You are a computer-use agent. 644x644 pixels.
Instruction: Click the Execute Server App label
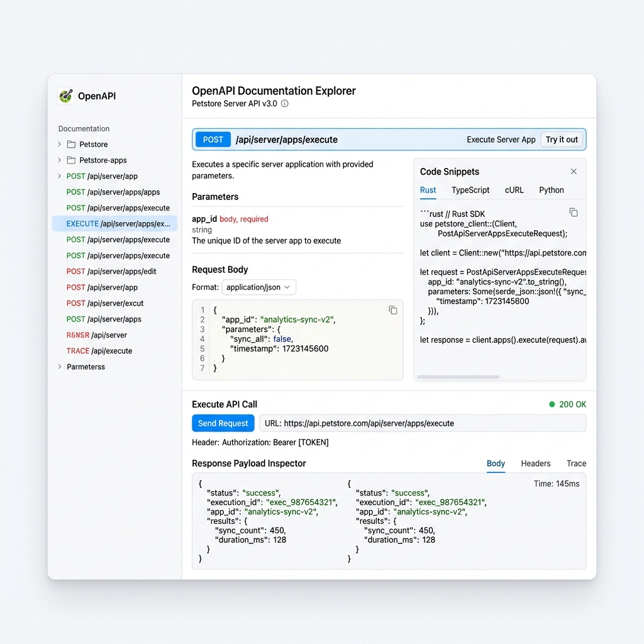click(x=501, y=140)
